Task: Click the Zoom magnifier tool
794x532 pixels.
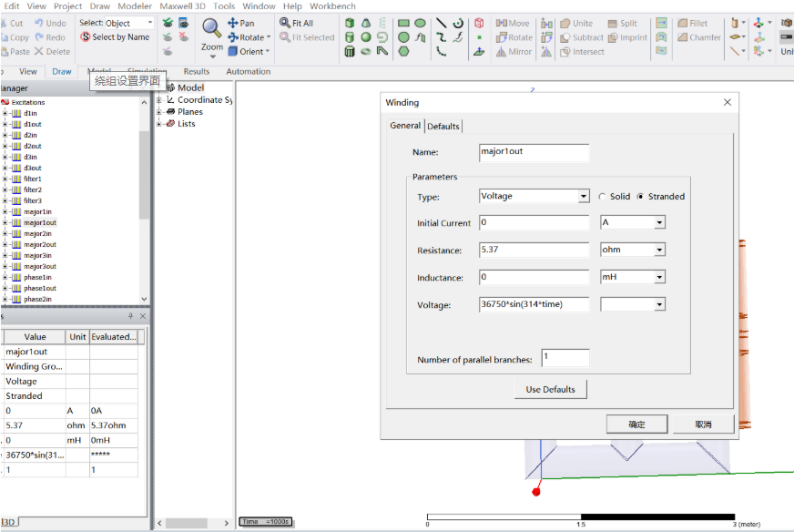Action: click(212, 28)
